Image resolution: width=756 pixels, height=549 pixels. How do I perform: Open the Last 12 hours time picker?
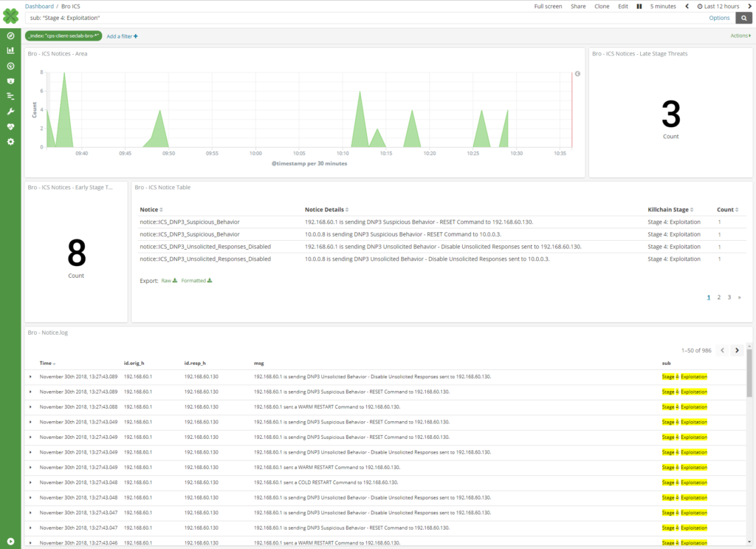[x=720, y=6]
